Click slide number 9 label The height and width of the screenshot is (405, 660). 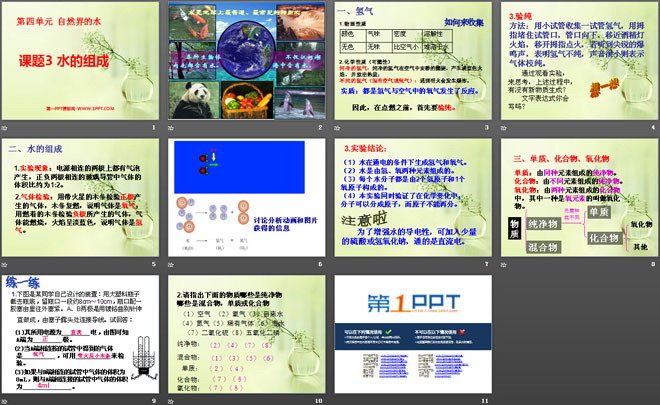tap(154, 401)
